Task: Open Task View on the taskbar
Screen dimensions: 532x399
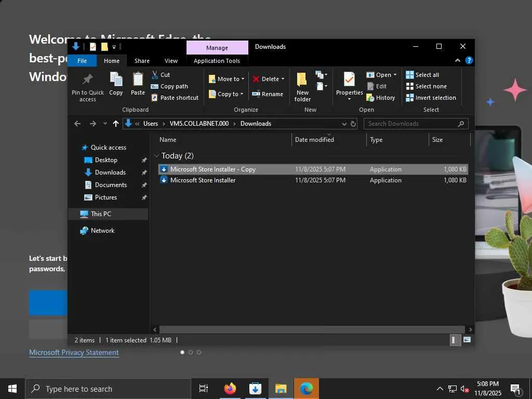Action: tap(203, 389)
